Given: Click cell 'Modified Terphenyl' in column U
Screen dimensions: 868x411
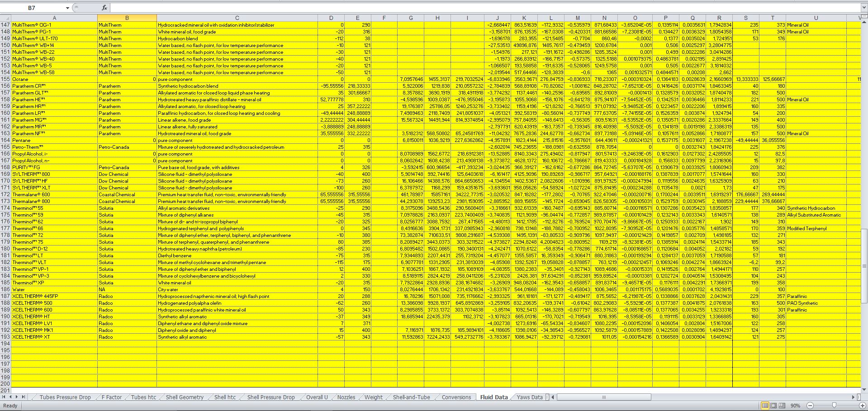Looking at the screenshot, I should 816,228.
